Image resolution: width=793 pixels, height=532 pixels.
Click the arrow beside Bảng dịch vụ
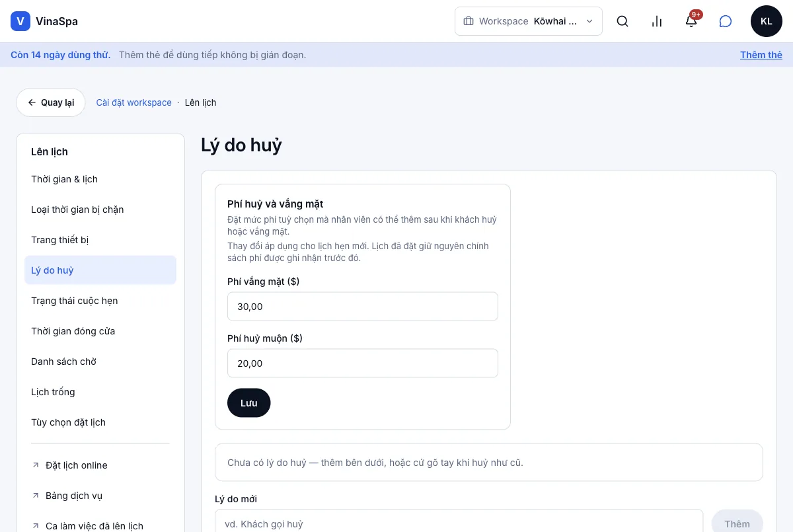click(36, 496)
